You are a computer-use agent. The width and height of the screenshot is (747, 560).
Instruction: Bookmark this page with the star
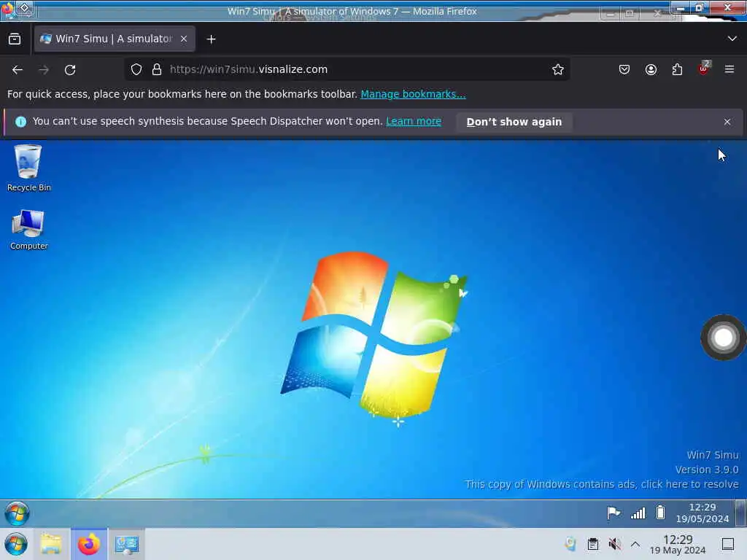tap(558, 69)
